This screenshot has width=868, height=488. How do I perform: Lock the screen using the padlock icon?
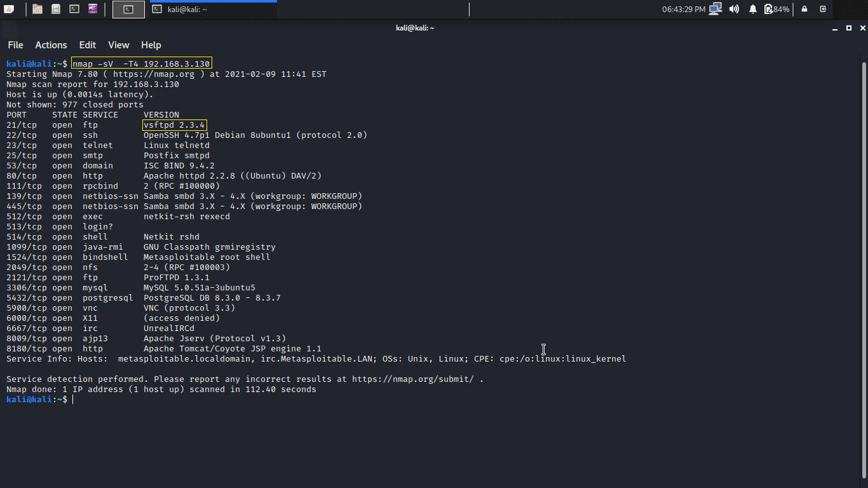pyautogui.click(x=804, y=9)
